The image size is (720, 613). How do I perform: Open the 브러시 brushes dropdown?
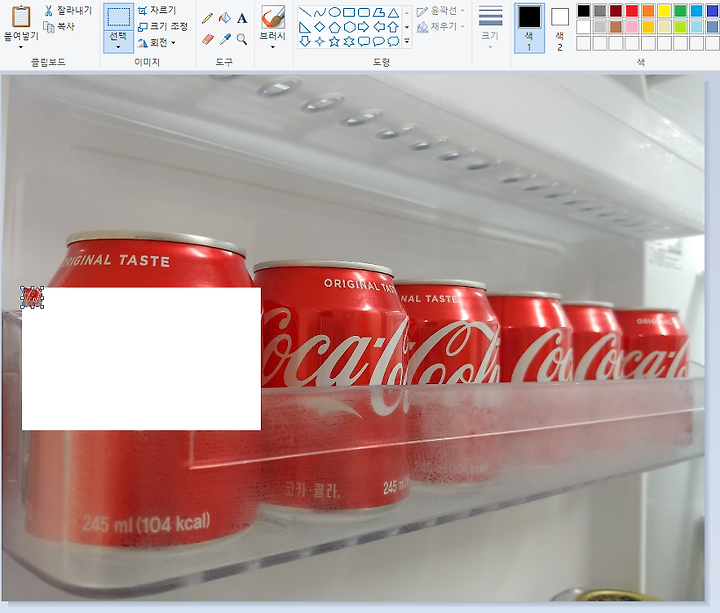(x=273, y=47)
